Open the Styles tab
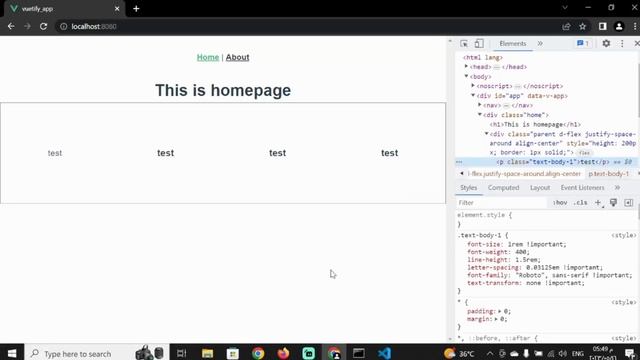 pyautogui.click(x=469, y=188)
